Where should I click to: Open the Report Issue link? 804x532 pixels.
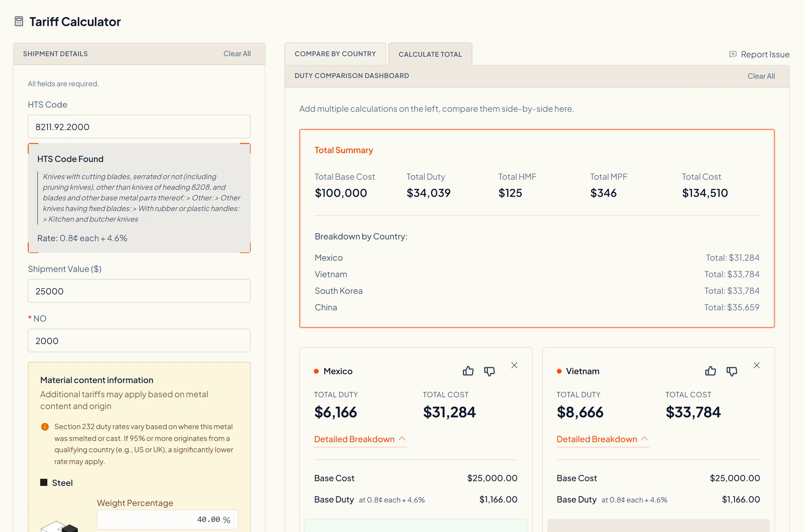(x=759, y=54)
